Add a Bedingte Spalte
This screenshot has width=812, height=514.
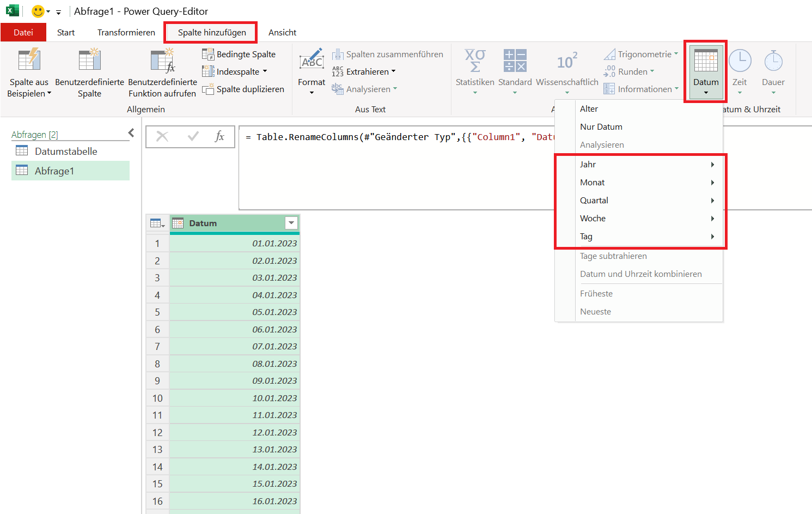click(239, 54)
